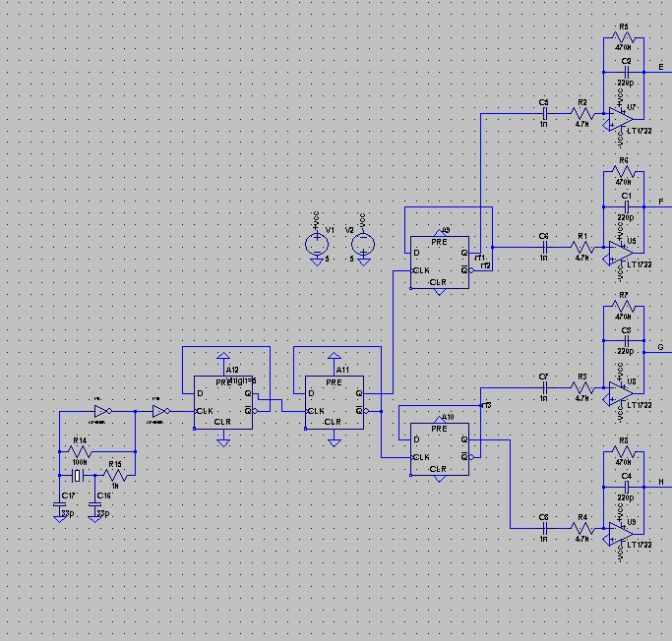Click the output net label E
Screen dimensions: 672x641
[x=661, y=67]
